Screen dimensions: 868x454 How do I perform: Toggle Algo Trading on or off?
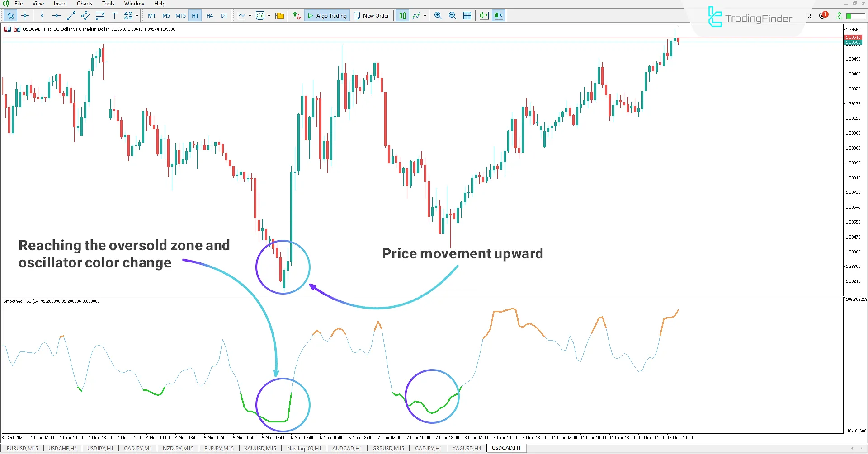[x=327, y=15]
